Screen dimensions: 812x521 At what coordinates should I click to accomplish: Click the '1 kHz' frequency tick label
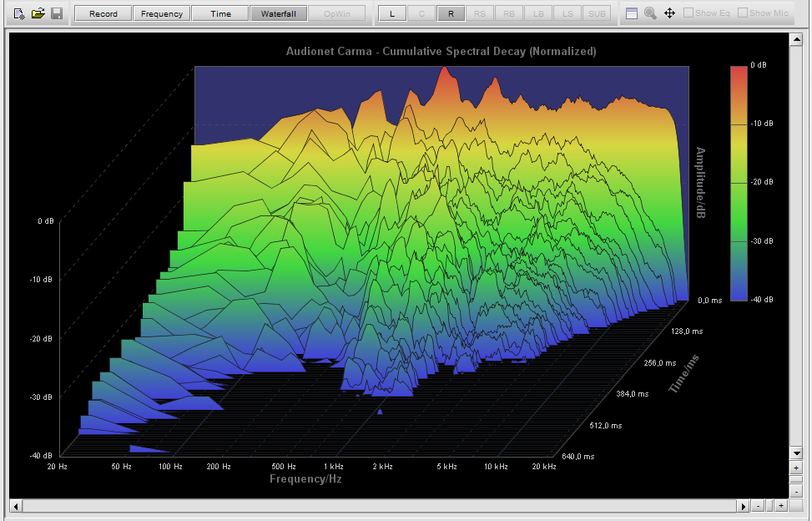334,467
